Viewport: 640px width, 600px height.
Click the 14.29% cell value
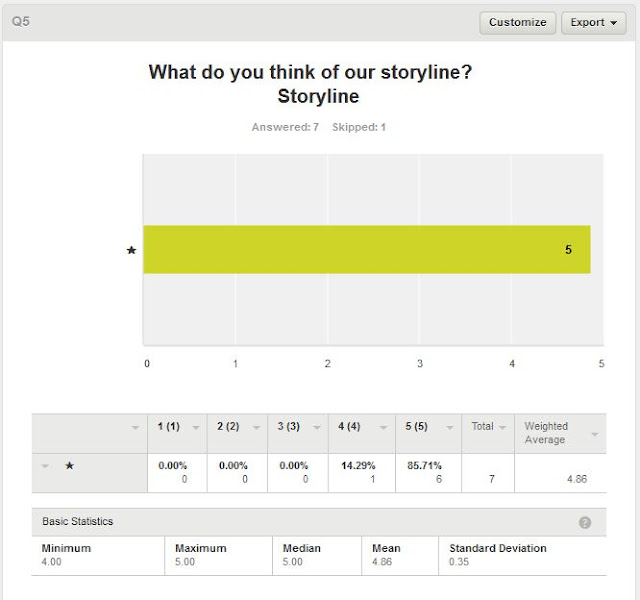(358, 465)
